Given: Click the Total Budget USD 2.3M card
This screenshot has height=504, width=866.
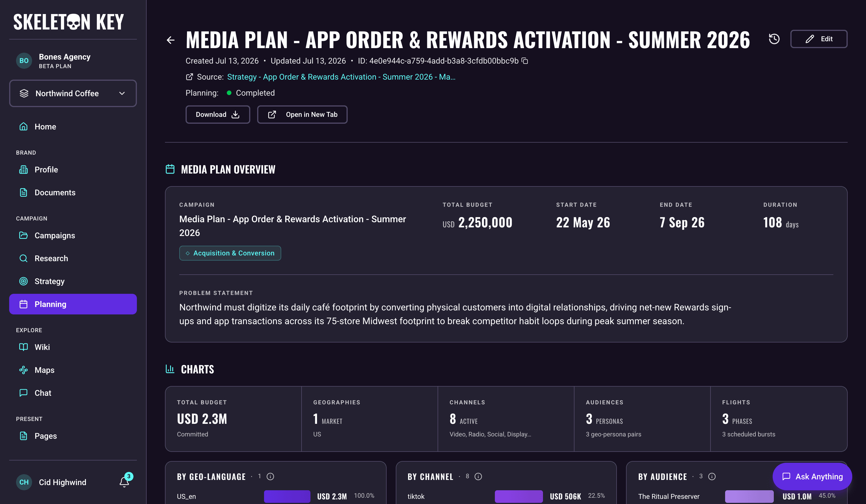Looking at the screenshot, I should pos(233,419).
